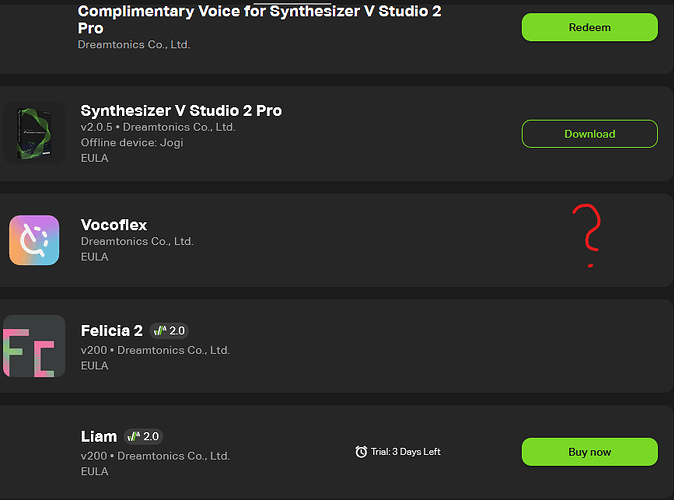
Task: Click the Liam product title
Action: click(x=99, y=436)
